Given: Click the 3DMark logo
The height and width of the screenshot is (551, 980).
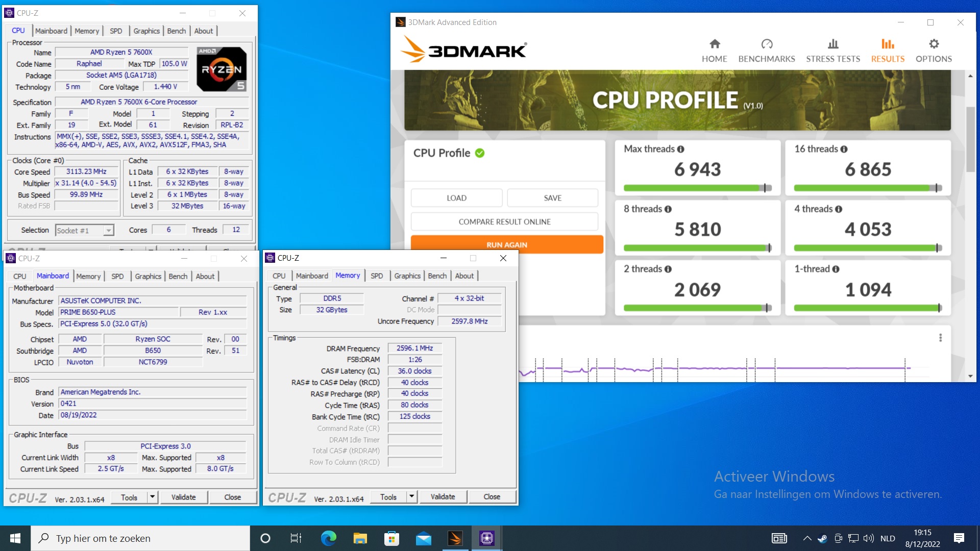Looking at the screenshot, I should pyautogui.click(x=464, y=49).
